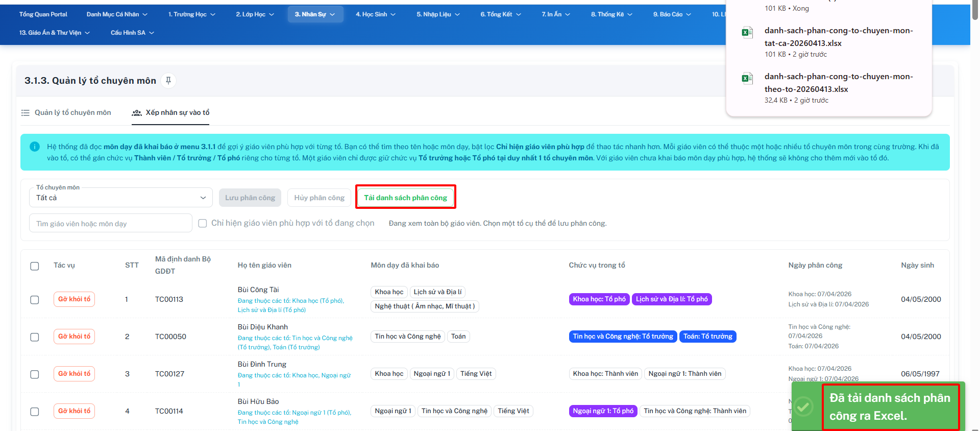The image size is (980, 431).
Task: Click teacher code TC00113
Action: point(169,299)
